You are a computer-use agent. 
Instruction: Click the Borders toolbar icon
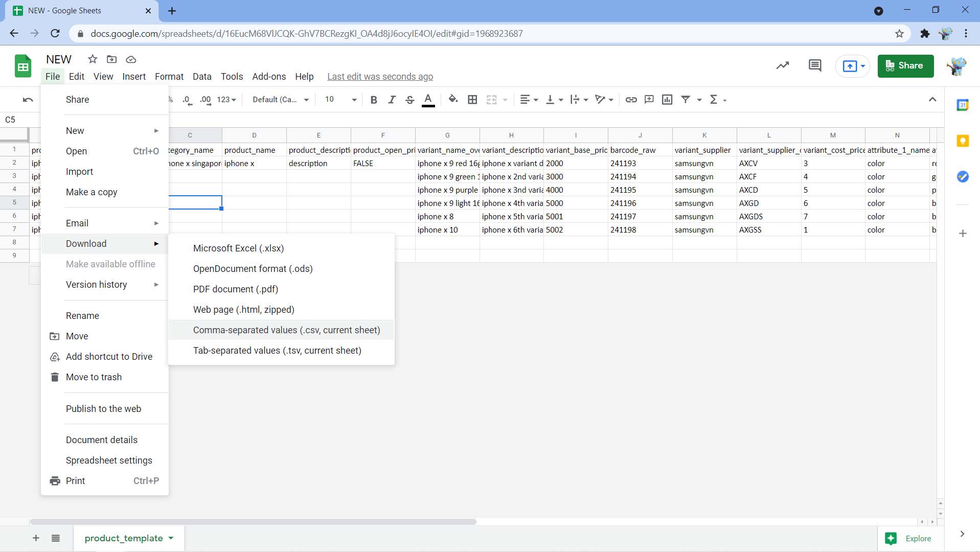(x=472, y=100)
